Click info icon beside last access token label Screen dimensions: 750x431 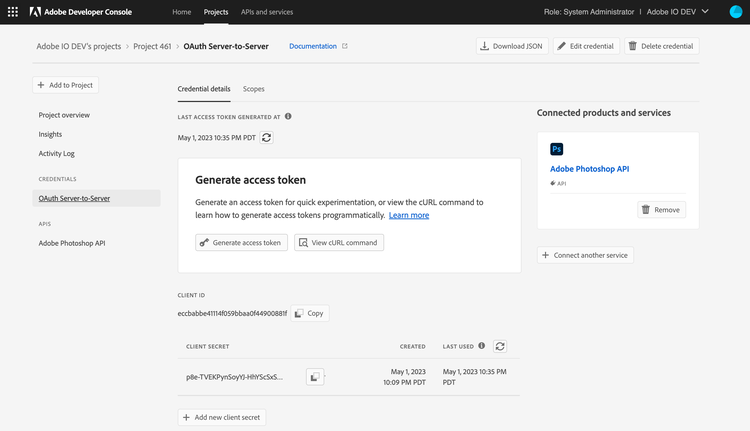[x=288, y=117]
